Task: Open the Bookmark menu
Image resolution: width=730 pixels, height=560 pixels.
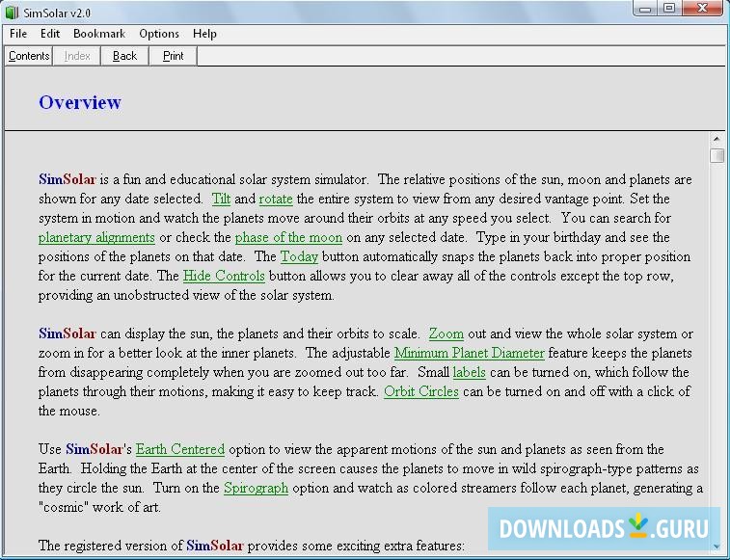Action: click(99, 34)
